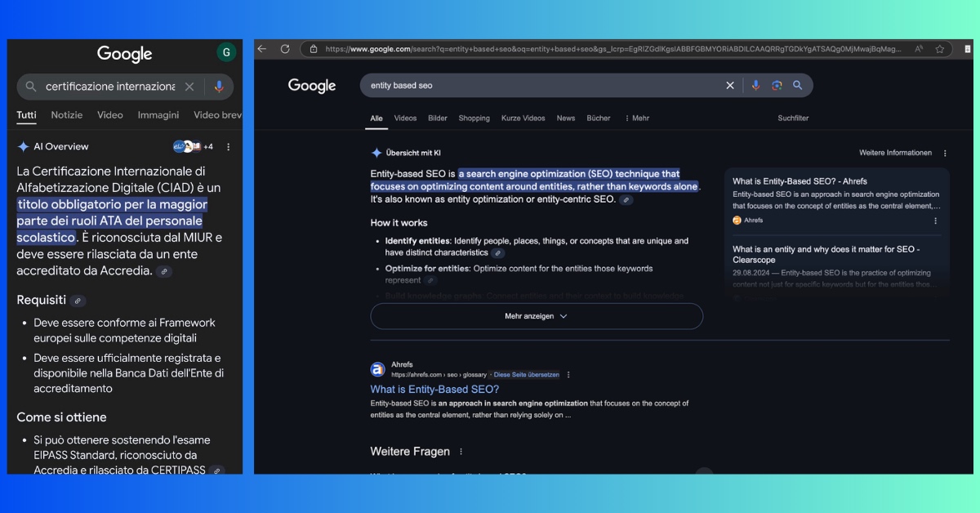980x513 pixels.
Task: Select Tutti tab in mobile panel
Action: pos(27,115)
